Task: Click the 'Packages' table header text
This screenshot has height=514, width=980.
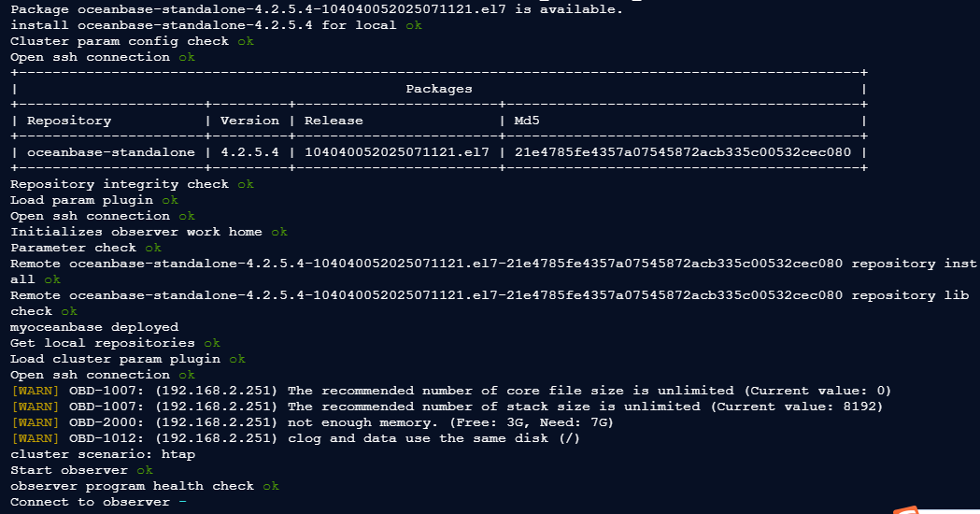Action: coord(438,89)
